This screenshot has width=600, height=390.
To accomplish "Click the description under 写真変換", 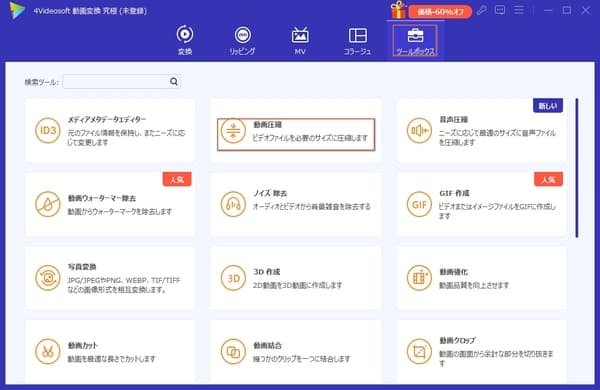I will [x=124, y=285].
